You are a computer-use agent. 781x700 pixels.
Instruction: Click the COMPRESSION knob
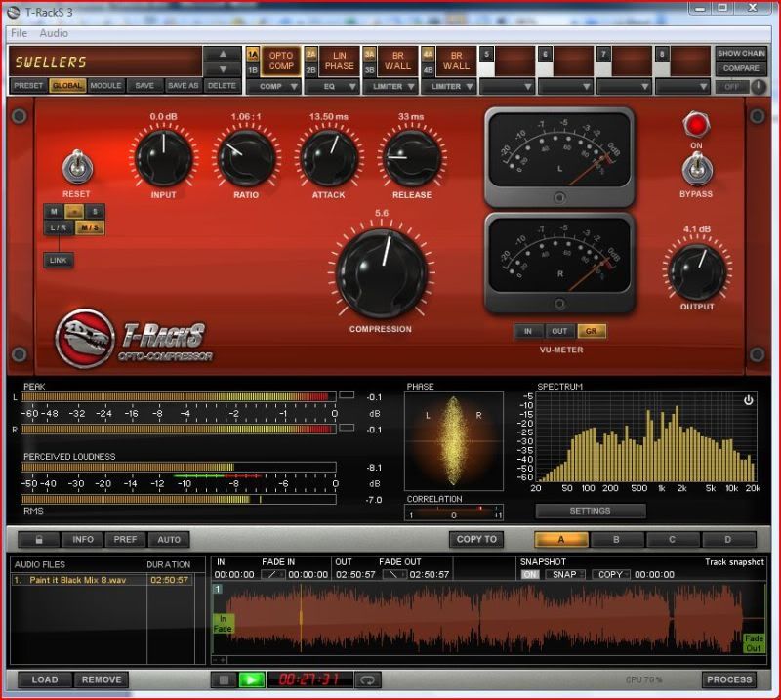tap(382, 273)
